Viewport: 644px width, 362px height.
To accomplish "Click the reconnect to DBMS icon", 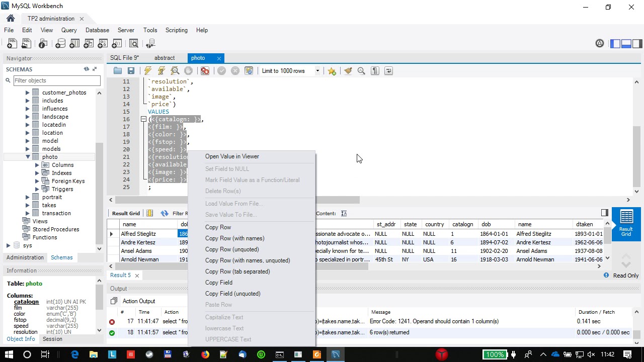I will 150,44.
